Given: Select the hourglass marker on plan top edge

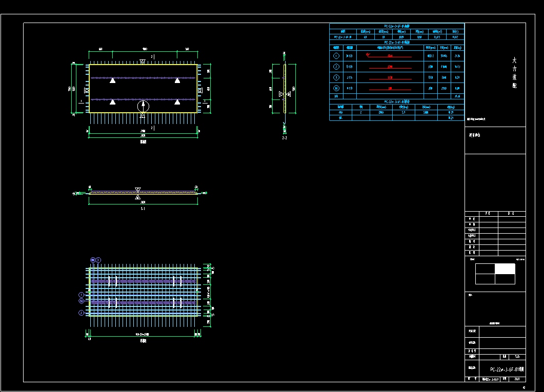Looking at the screenshot, I should [x=142, y=61].
